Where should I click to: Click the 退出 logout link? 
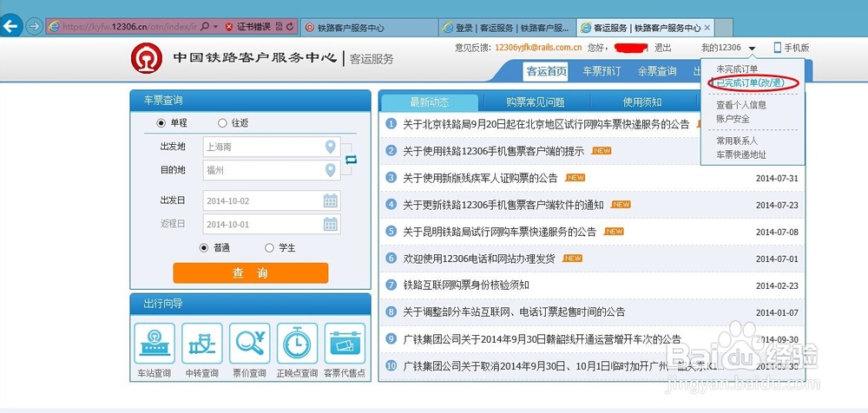tap(662, 48)
